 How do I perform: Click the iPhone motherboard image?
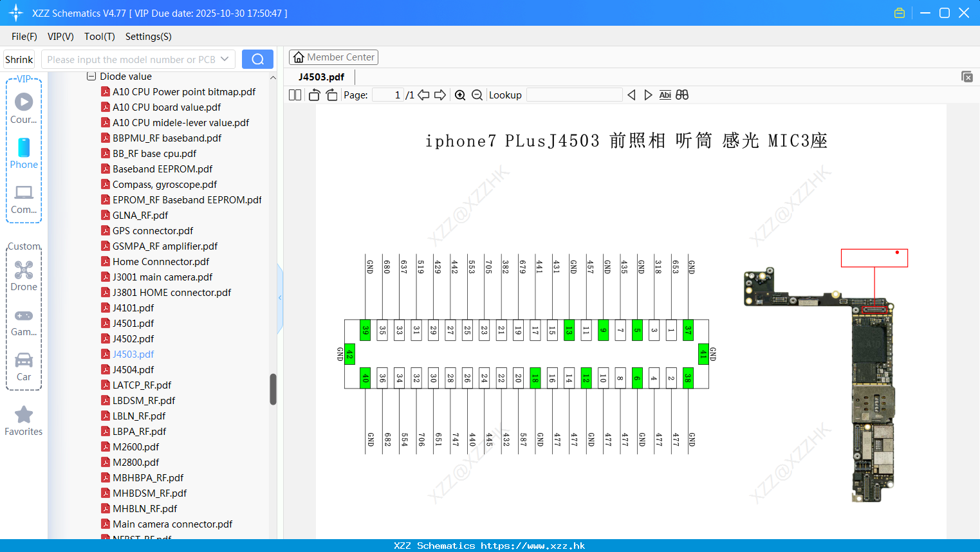pos(819,385)
